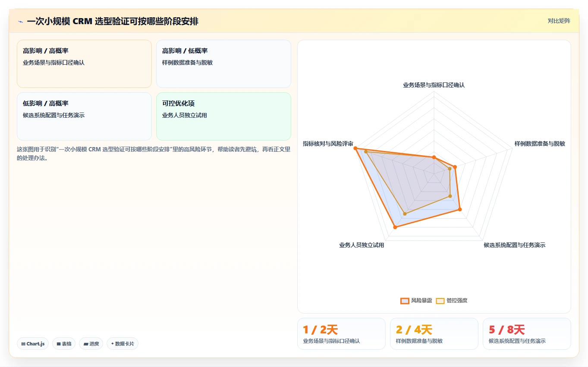Click radar axis label 业务场景与指标口径确认
The width and height of the screenshot is (588, 367).
tap(434, 85)
